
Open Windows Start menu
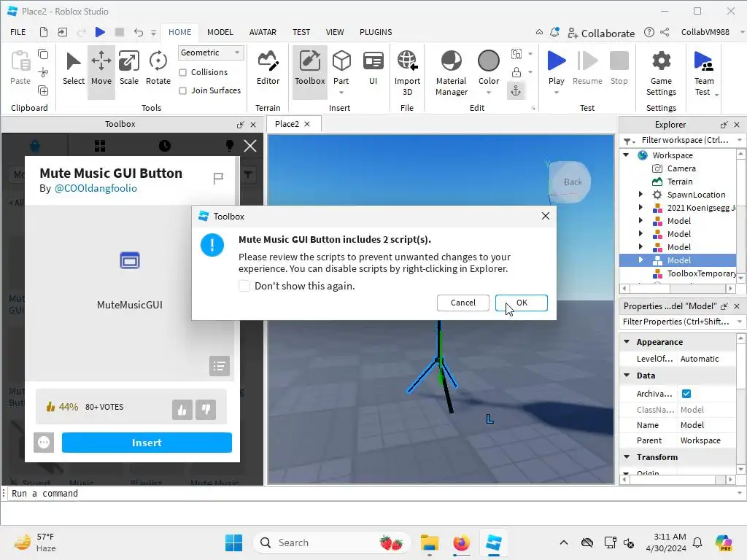[x=233, y=542]
